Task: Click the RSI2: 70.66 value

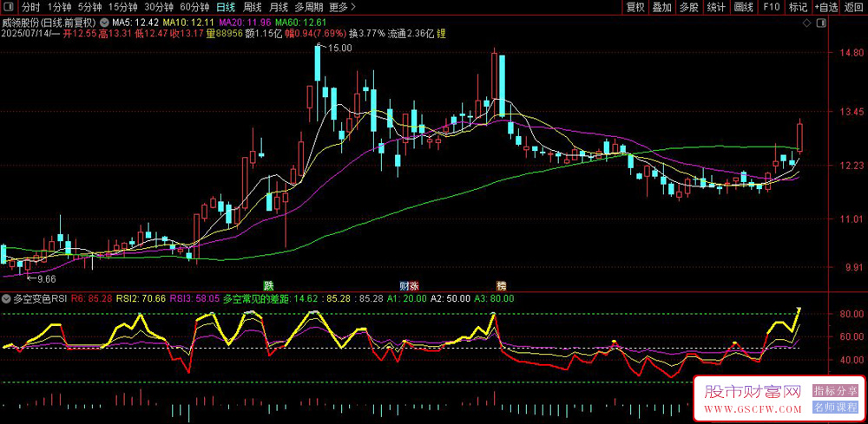Action: point(142,298)
